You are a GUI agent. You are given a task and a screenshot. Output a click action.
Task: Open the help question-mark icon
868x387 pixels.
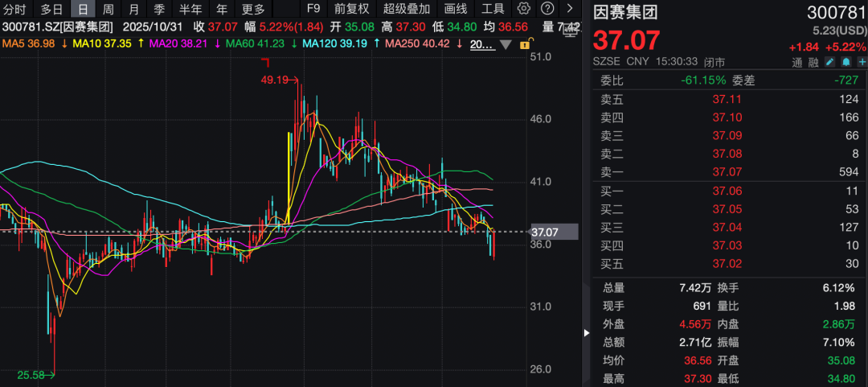[x=547, y=8]
